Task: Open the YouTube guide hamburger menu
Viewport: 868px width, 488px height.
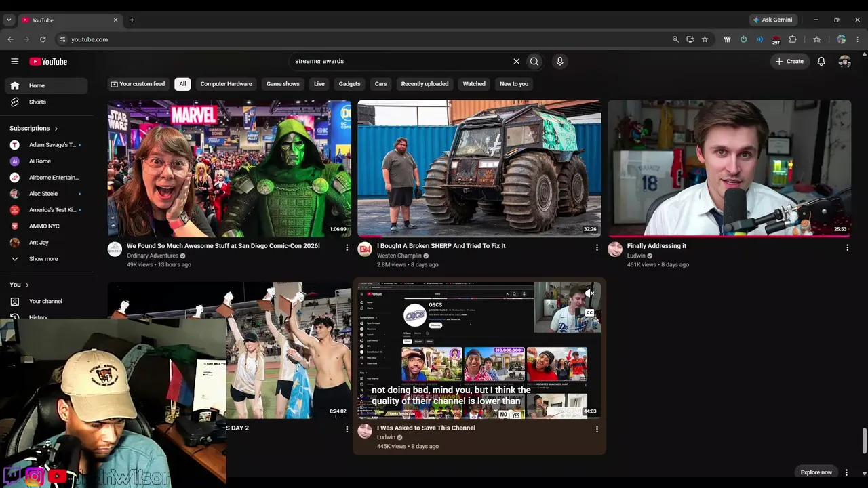Action: (x=15, y=62)
